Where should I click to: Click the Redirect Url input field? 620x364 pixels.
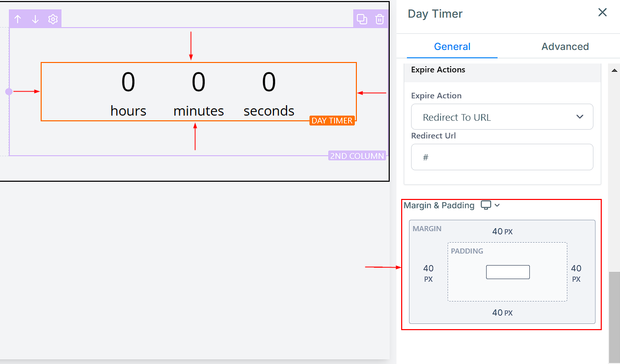502,157
